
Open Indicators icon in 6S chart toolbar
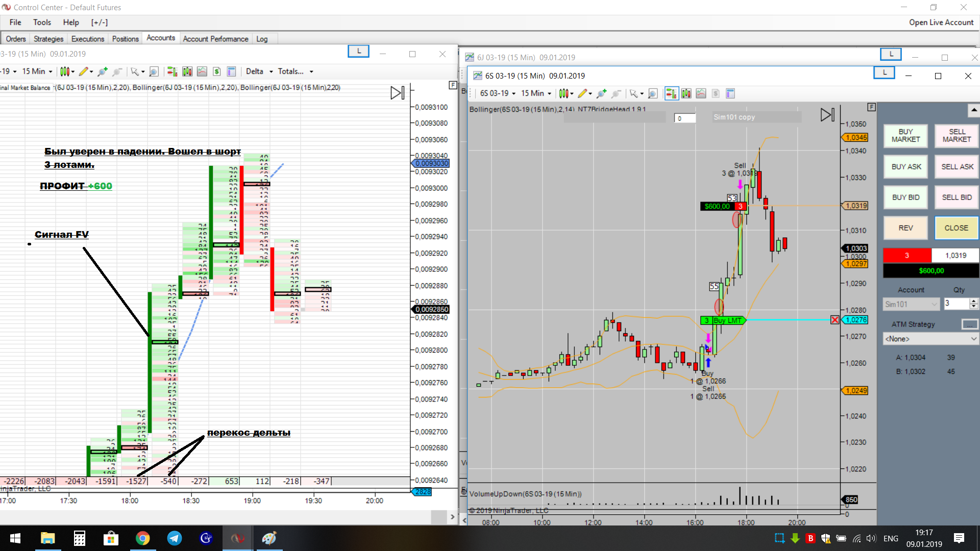[701, 93]
